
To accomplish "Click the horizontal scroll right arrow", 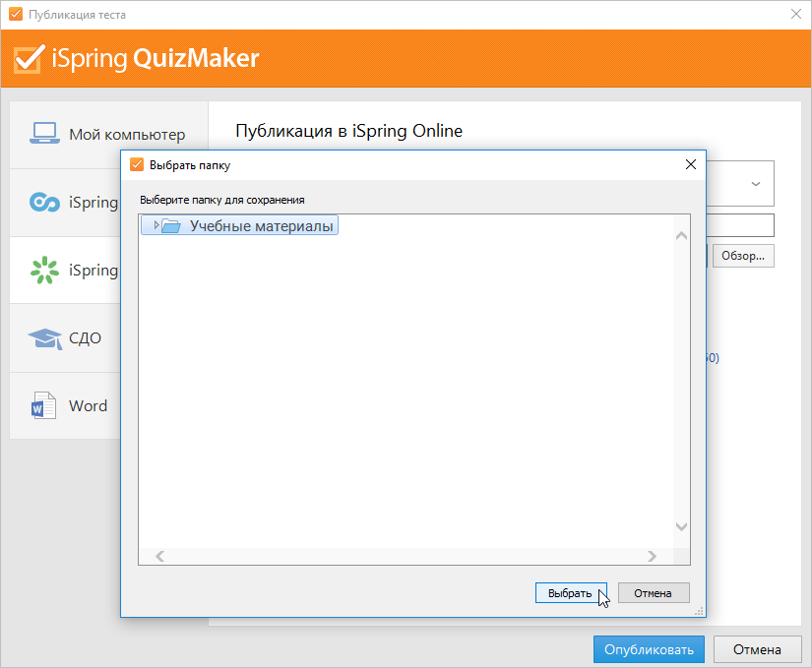I will pyautogui.click(x=652, y=556).
